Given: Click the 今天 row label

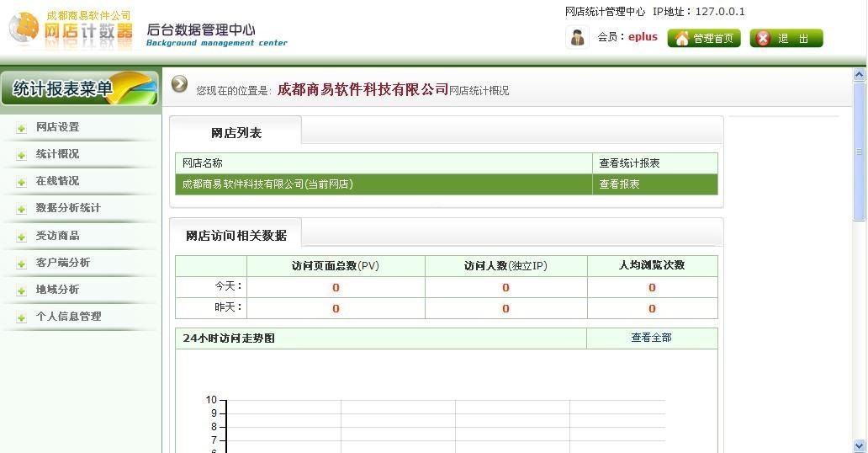Looking at the screenshot, I should (228, 286).
